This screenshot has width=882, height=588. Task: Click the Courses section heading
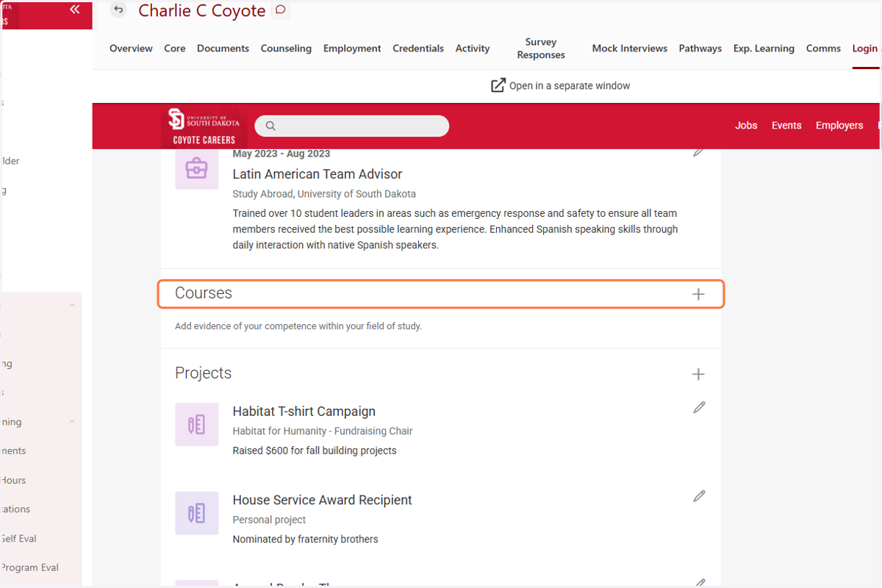click(x=204, y=293)
